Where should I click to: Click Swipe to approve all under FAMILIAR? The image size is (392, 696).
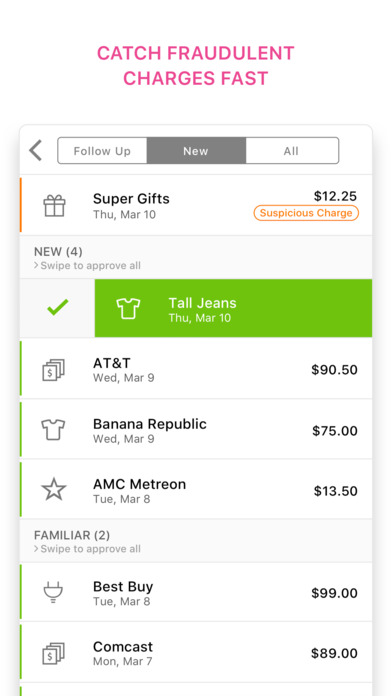coord(87,549)
